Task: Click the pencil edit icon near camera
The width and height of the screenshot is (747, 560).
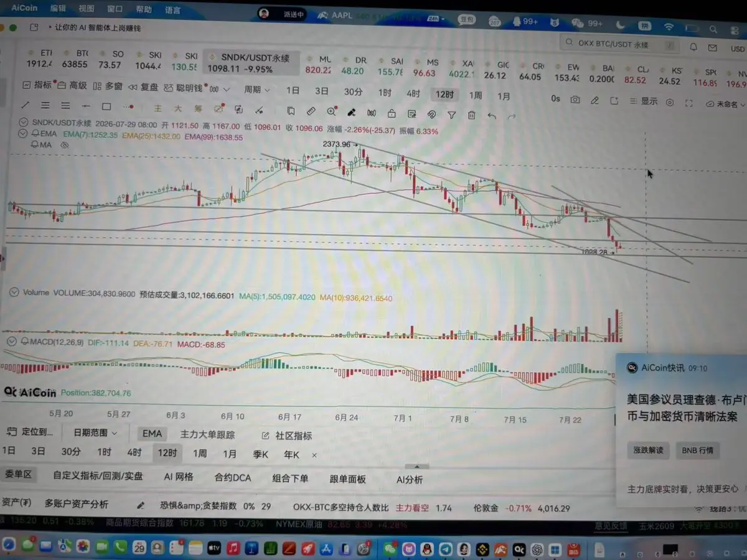Action: point(594,100)
